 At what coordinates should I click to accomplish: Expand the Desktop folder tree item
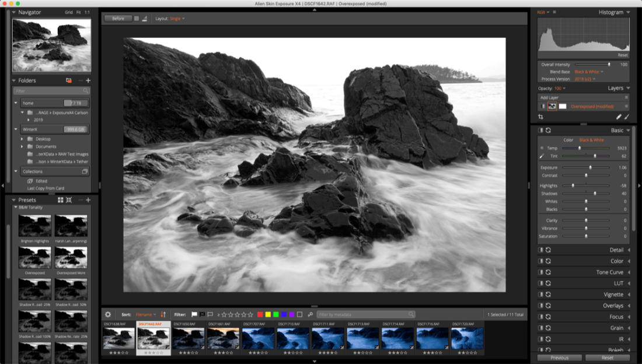click(22, 139)
